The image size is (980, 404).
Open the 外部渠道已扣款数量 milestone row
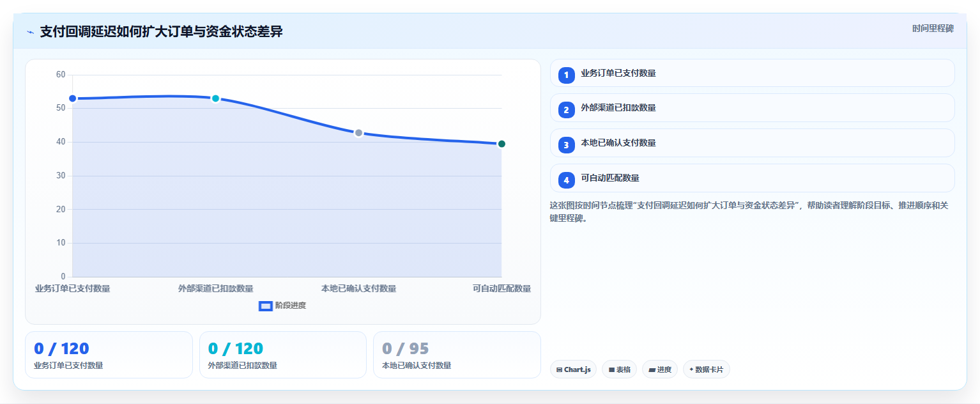click(752, 108)
